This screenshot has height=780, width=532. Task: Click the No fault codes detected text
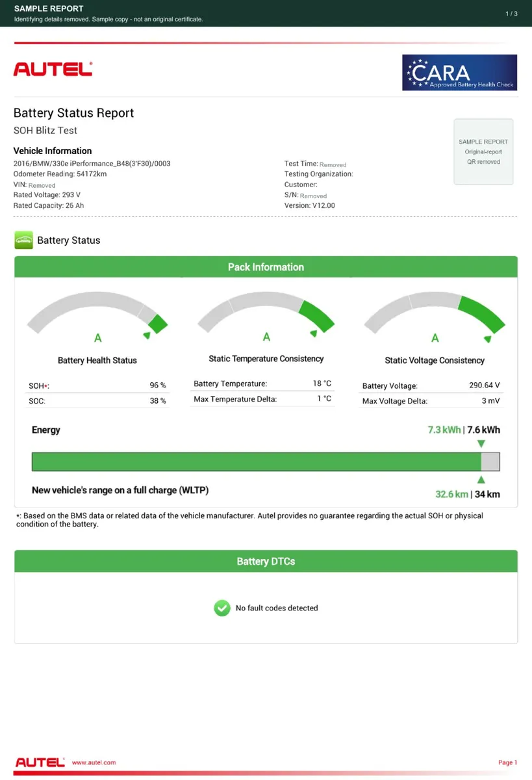(277, 608)
